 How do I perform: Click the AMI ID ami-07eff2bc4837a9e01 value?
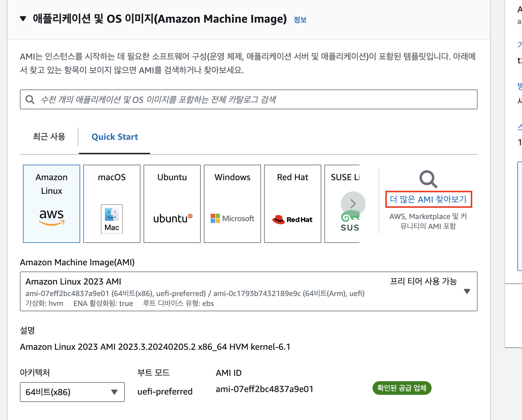coord(264,389)
